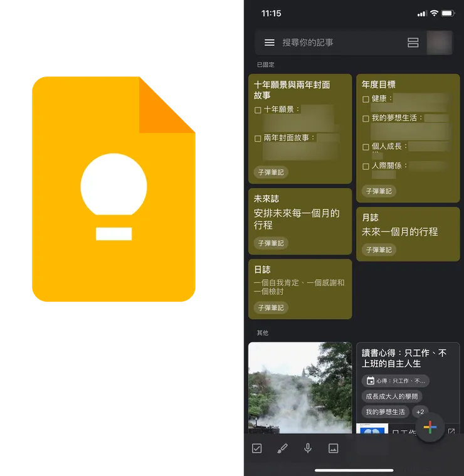Tap the 其他 section header
This screenshot has height=476, width=464.
[x=263, y=333]
